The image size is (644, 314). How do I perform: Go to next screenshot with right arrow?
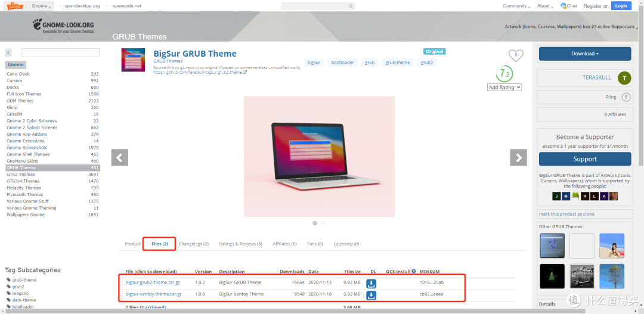pos(518,157)
